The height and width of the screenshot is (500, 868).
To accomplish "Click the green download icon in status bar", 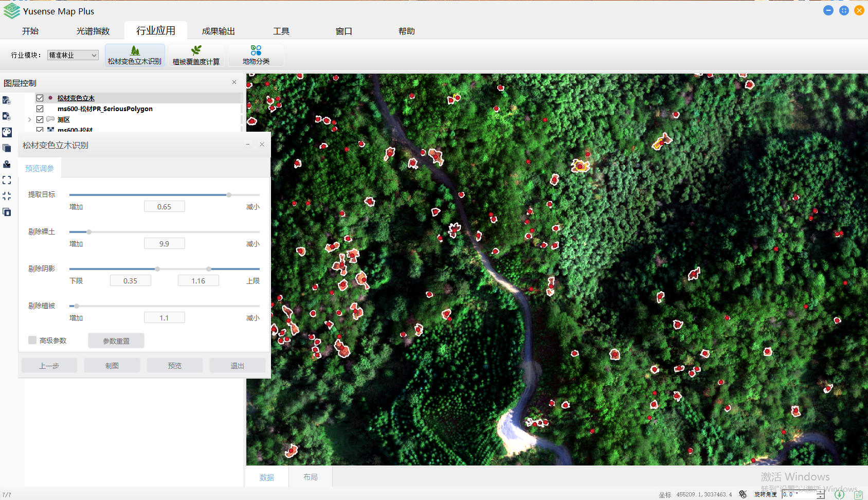I will [839, 494].
